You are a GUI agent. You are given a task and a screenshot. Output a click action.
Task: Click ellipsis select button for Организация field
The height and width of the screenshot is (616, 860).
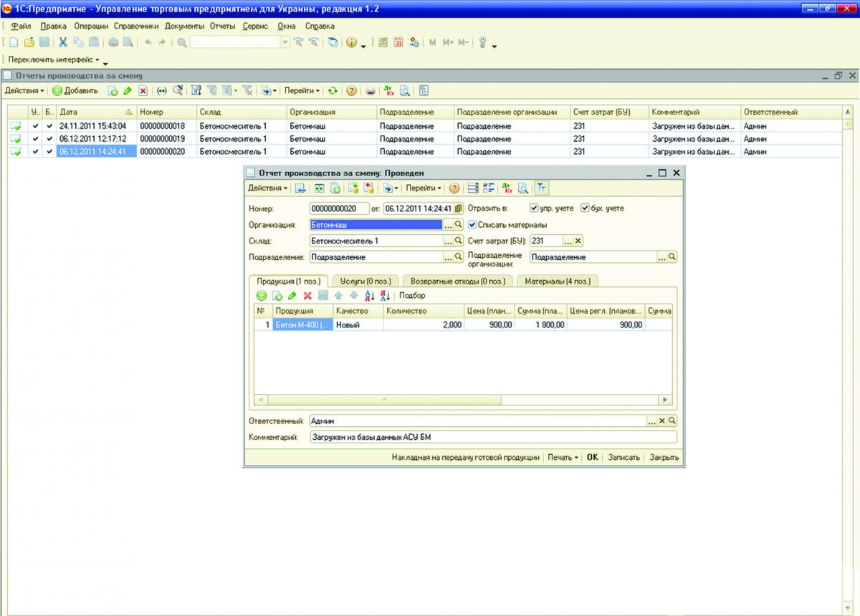(449, 225)
